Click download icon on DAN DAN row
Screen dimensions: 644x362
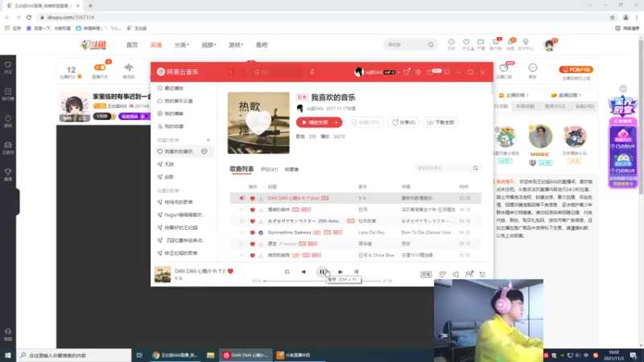260,198
